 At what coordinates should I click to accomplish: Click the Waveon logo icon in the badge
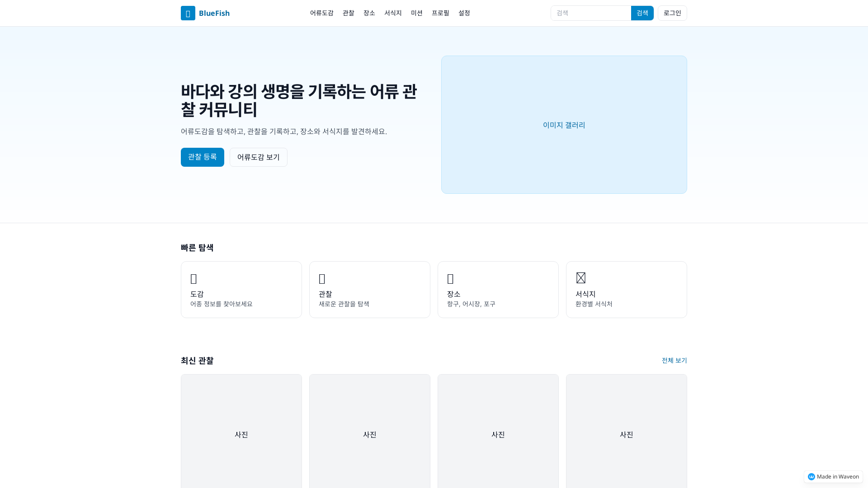[x=812, y=476]
